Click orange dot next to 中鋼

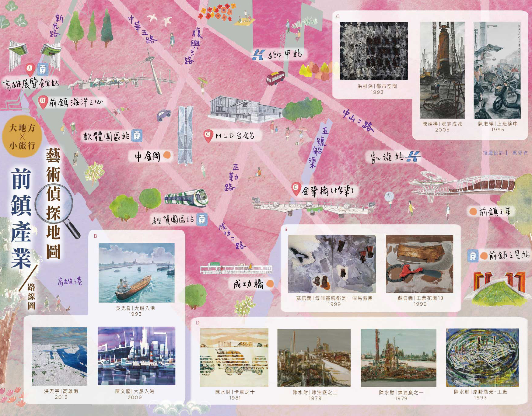tap(167, 156)
